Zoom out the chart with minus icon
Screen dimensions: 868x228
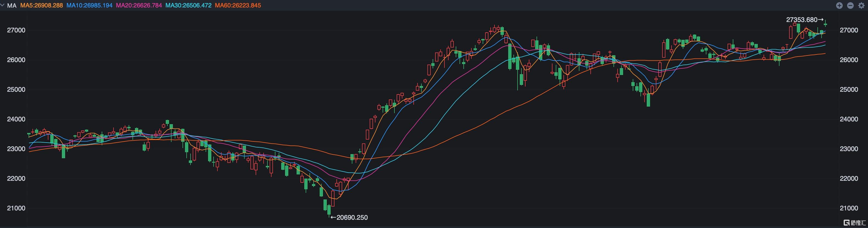pyautogui.click(x=850, y=5)
